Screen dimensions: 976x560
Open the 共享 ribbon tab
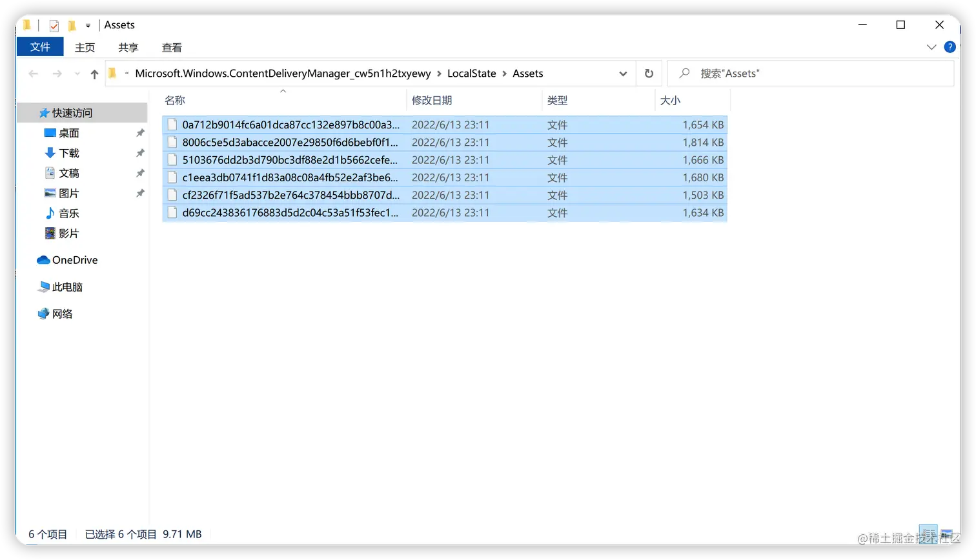(128, 48)
